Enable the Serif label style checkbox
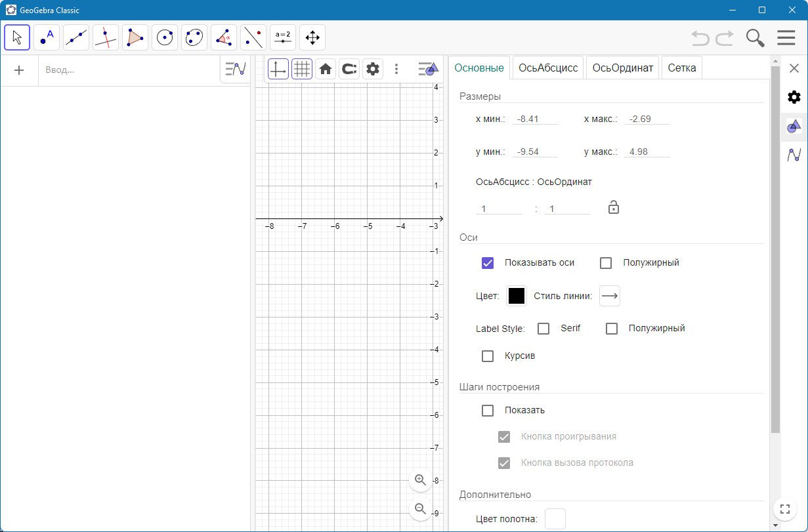 pos(543,329)
